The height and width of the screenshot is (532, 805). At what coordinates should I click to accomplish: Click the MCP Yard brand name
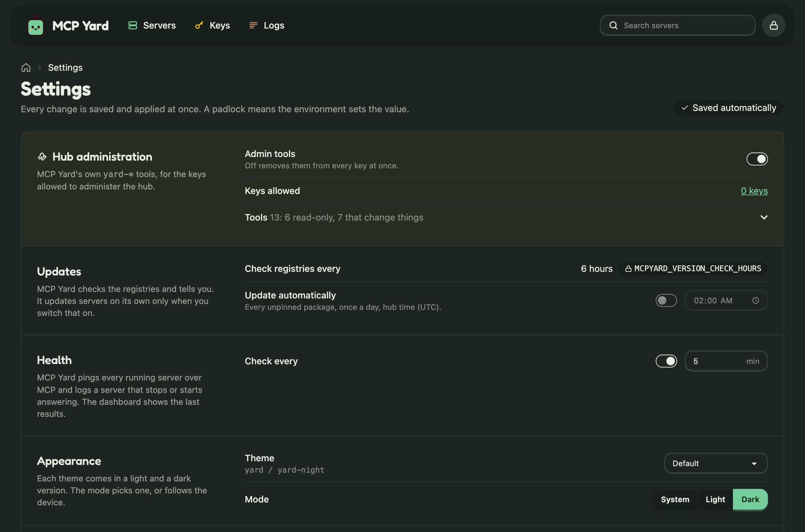(x=80, y=26)
